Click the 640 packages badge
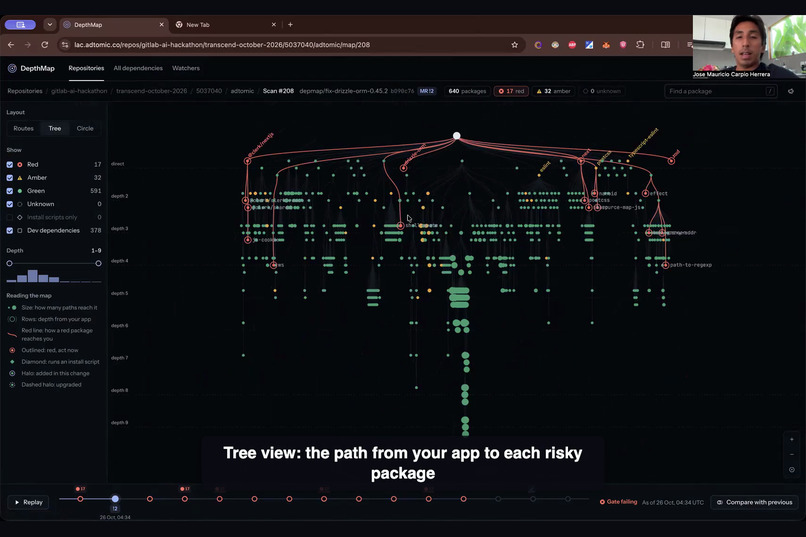 [467, 91]
